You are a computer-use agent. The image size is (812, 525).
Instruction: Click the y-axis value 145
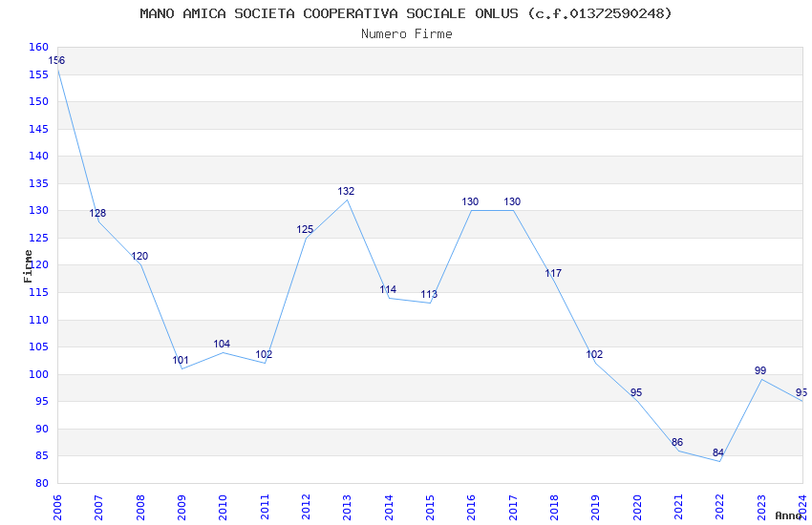(x=39, y=129)
